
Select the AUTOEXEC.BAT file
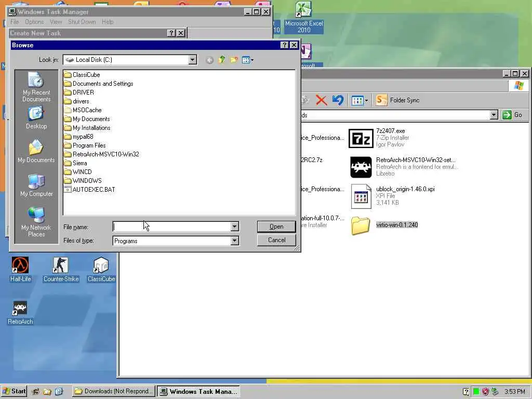[89, 189]
